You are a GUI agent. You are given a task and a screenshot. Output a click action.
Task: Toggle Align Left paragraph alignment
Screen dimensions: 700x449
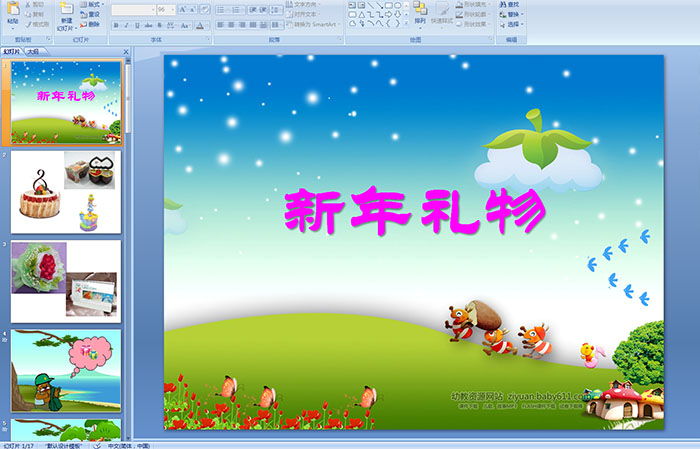220,25
